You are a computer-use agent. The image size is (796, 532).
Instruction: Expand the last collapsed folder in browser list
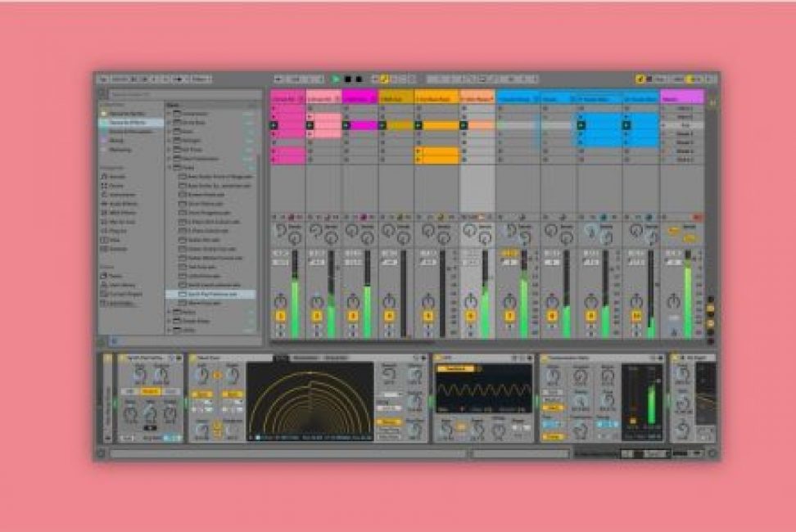click(170, 330)
